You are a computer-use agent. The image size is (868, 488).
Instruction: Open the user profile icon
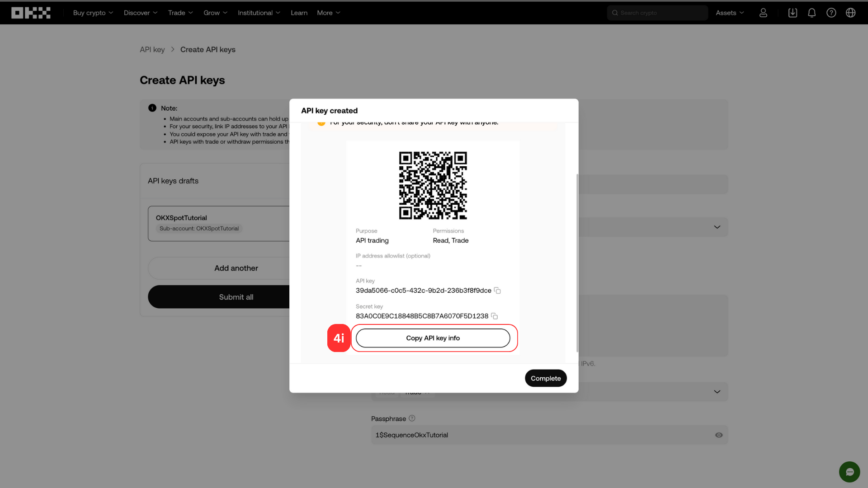[x=763, y=13]
